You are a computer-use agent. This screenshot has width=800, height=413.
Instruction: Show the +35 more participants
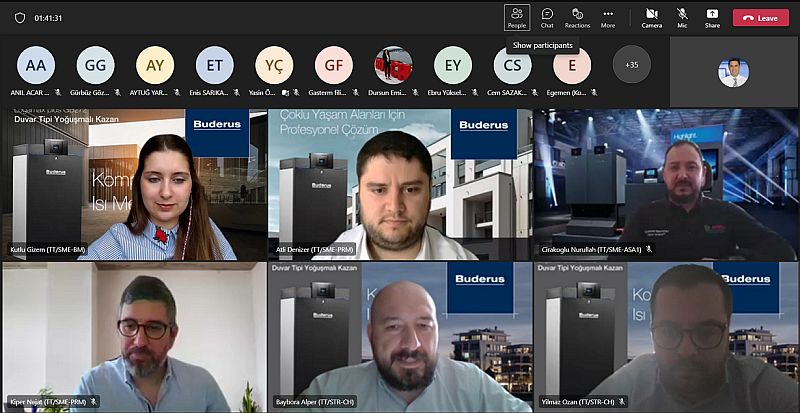tap(632, 65)
